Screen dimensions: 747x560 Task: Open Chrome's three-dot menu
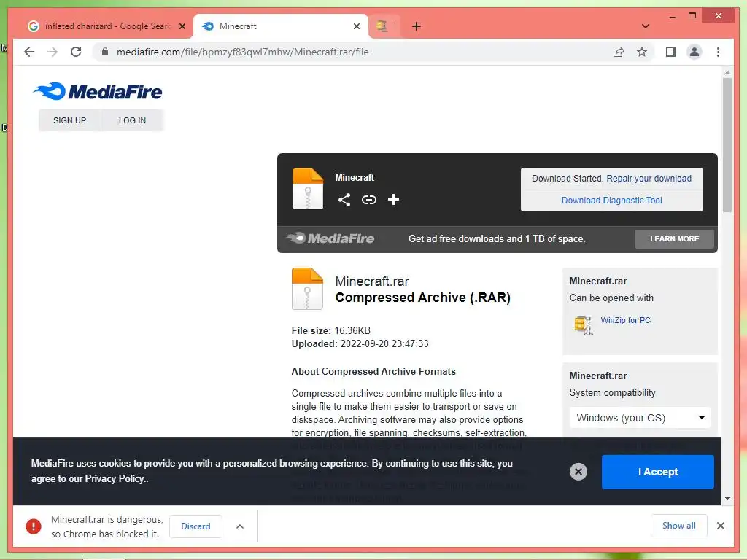[x=718, y=52]
